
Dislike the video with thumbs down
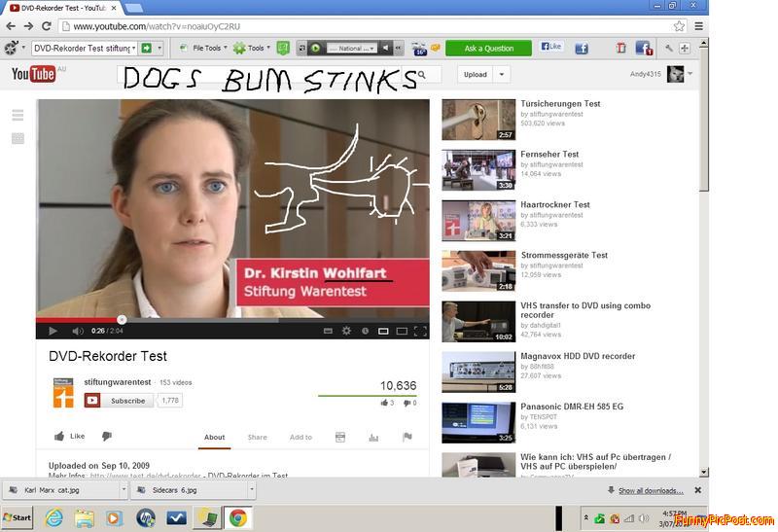pos(107,437)
